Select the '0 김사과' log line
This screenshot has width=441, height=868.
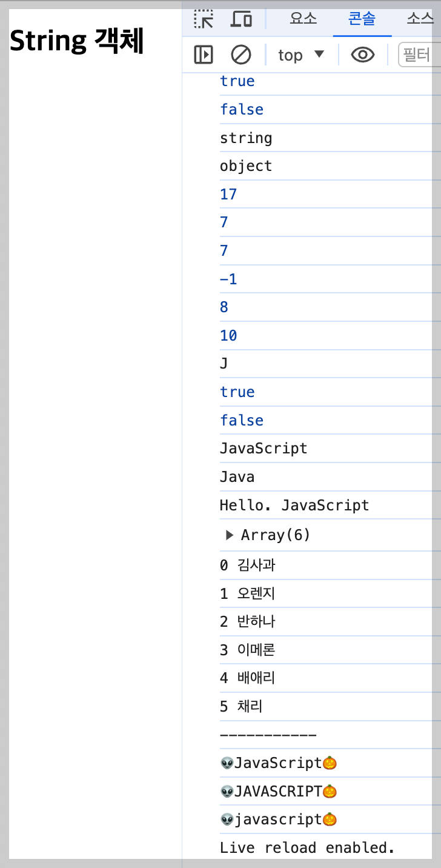tap(248, 566)
